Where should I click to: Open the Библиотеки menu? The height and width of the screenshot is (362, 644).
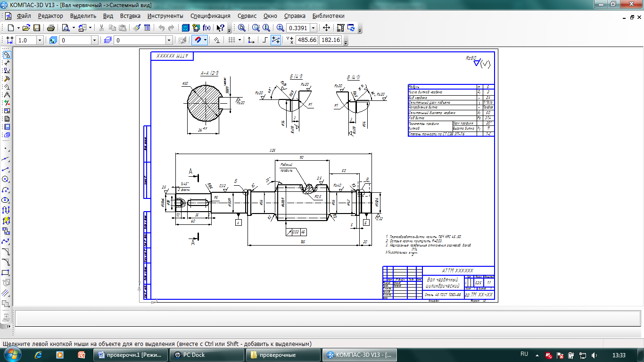[x=329, y=16]
